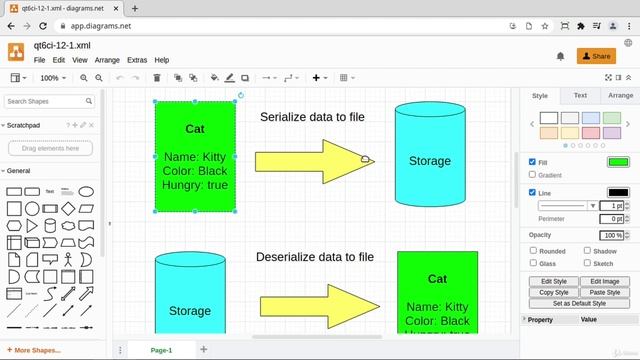Enable the Shadow checkbox

[587, 250]
